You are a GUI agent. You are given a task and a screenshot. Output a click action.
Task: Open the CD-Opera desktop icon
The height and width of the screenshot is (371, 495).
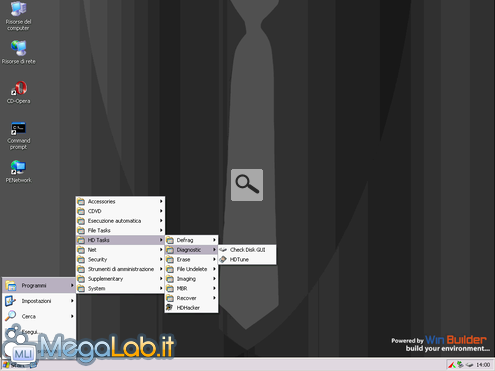coord(19,92)
